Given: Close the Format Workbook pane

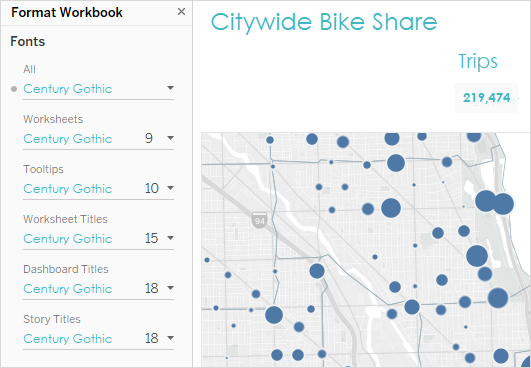Looking at the screenshot, I should point(181,12).
